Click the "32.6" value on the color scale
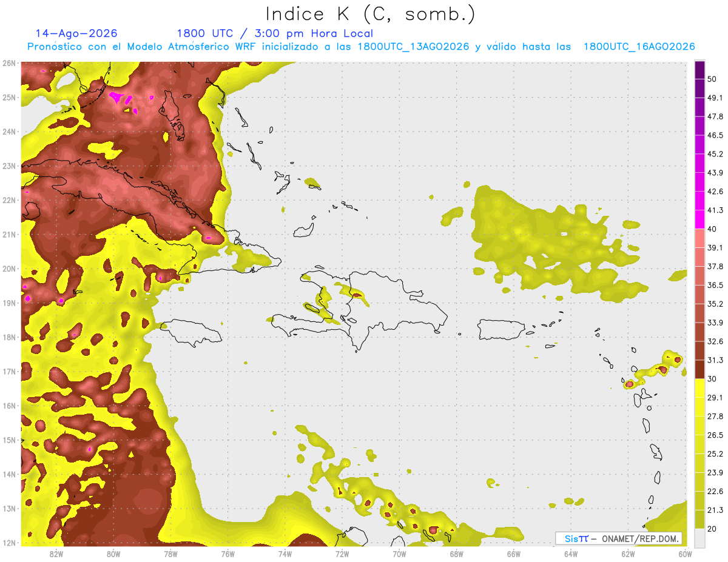The height and width of the screenshot is (562, 728). click(716, 341)
